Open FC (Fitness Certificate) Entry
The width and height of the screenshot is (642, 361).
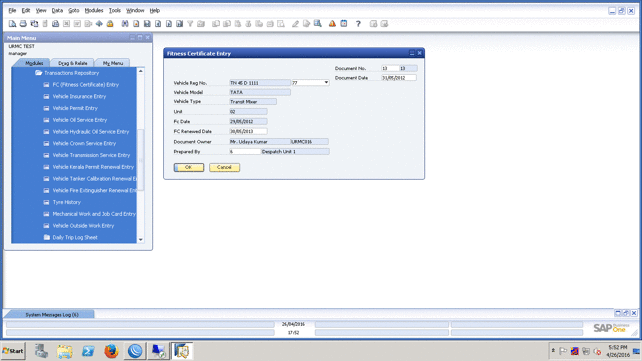[86, 85]
